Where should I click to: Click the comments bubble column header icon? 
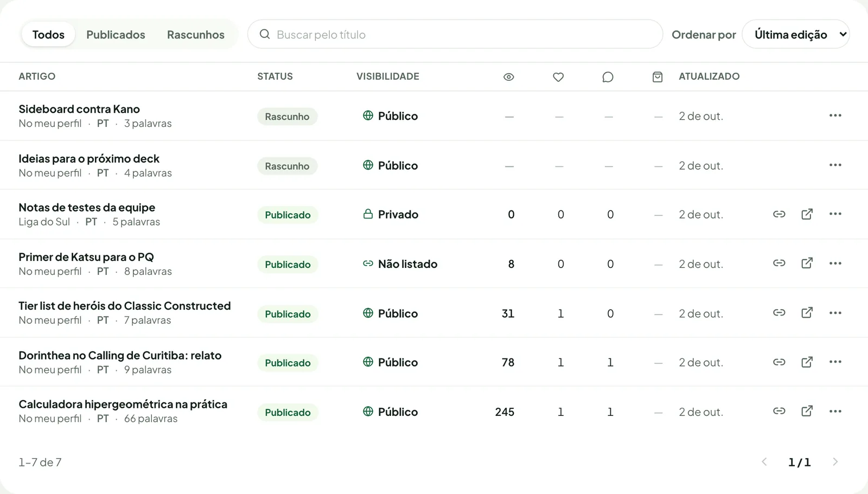pos(608,77)
